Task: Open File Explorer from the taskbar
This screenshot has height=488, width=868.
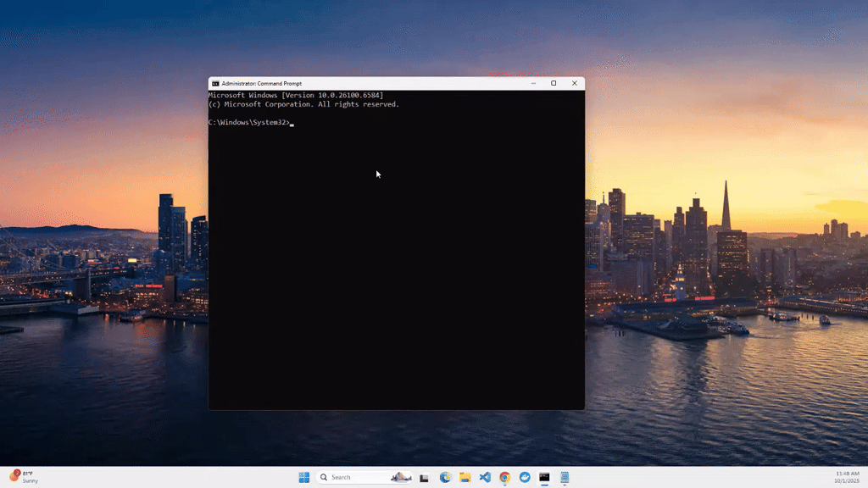Action: coord(465,478)
